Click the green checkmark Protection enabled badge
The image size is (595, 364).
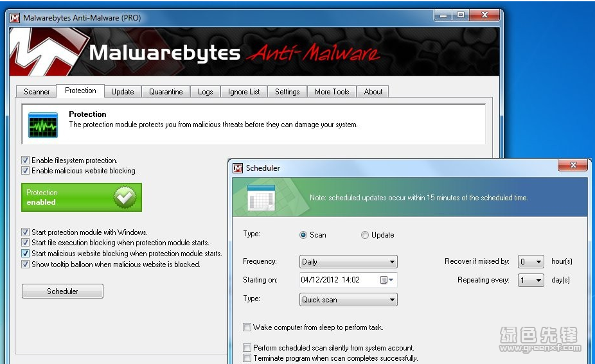[x=125, y=197]
